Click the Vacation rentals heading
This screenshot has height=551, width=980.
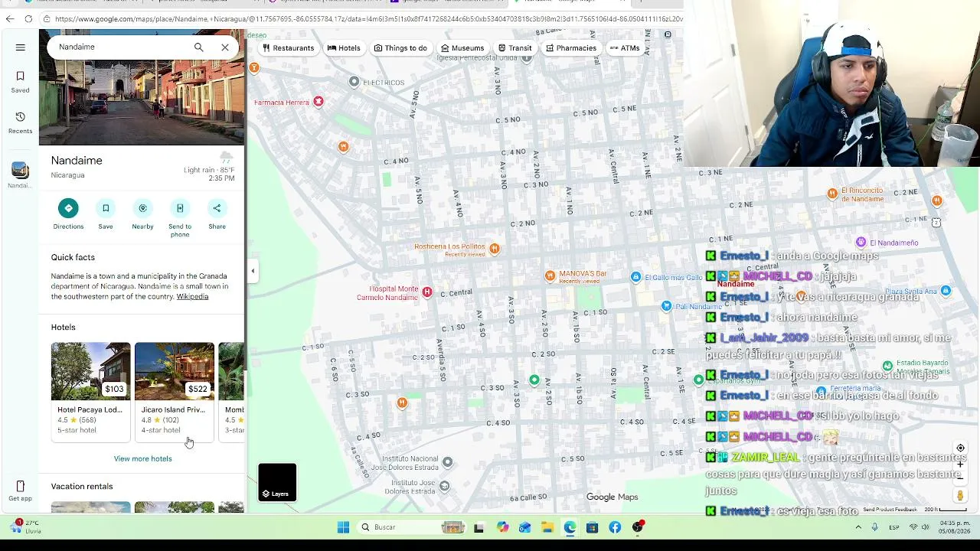coord(82,487)
